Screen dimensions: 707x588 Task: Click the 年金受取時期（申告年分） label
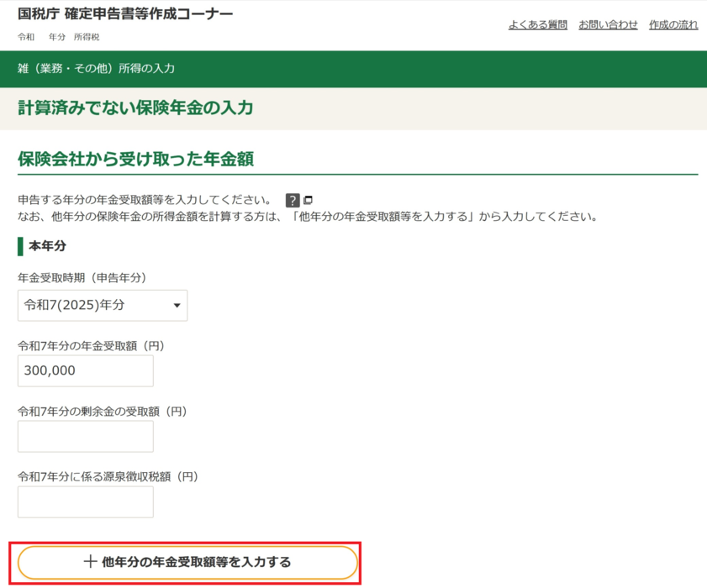[82, 277]
